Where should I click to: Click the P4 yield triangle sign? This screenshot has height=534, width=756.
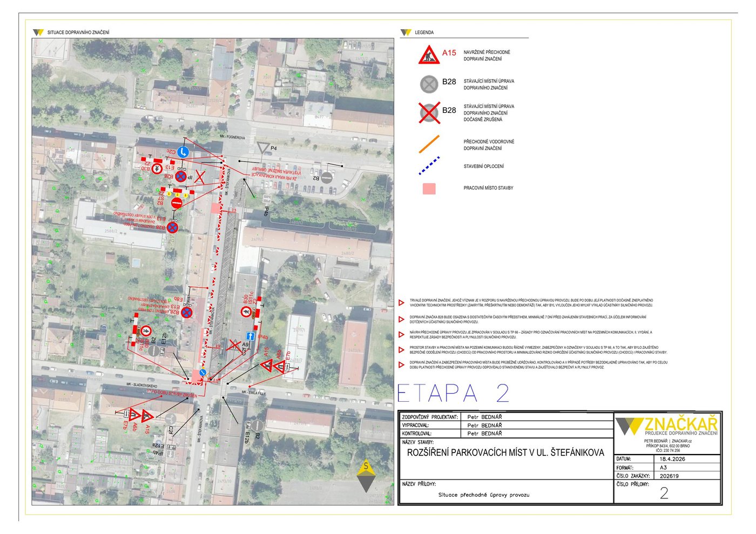(x=263, y=148)
